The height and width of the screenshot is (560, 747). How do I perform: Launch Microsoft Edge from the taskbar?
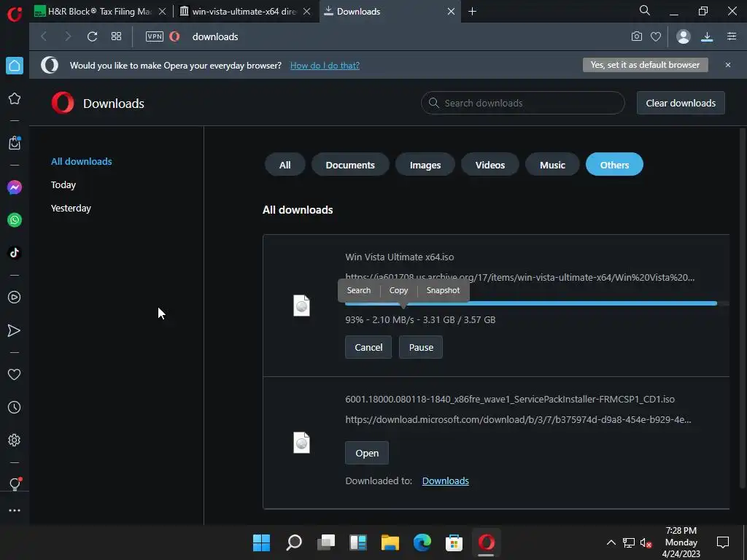point(422,542)
